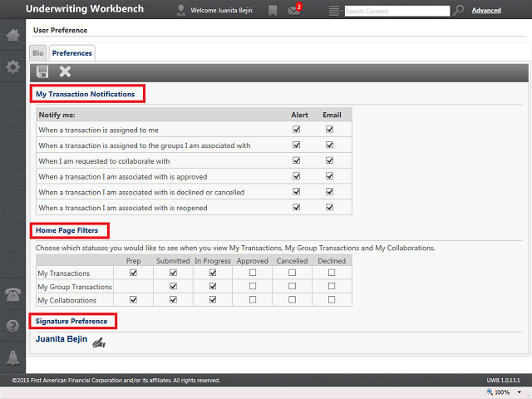
Task: Toggle Email for transaction is reopened
Action: coord(329,207)
